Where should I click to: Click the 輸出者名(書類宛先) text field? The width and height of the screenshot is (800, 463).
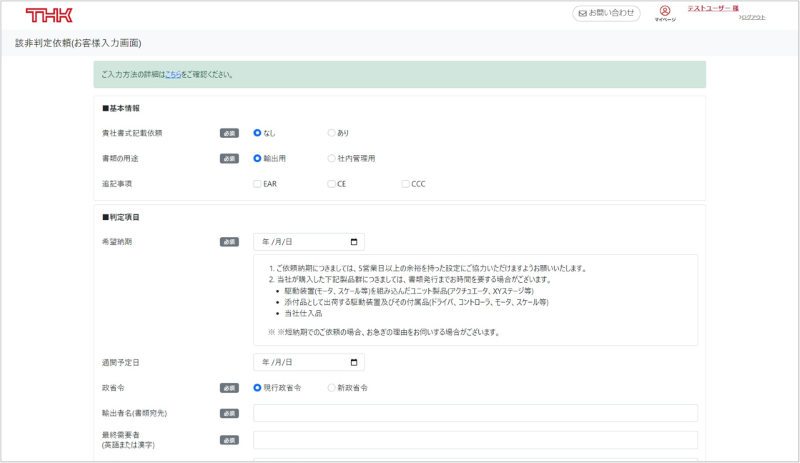tap(475, 414)
